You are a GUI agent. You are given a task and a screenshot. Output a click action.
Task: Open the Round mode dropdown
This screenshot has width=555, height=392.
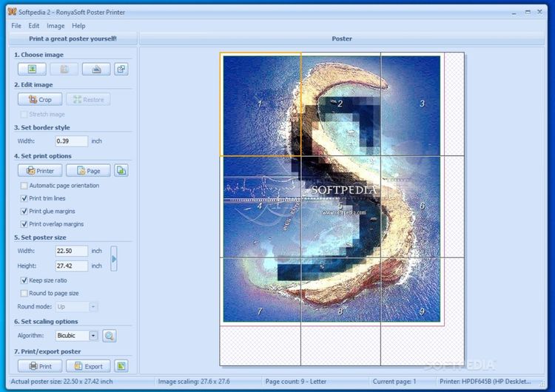(x=76, y=306)
